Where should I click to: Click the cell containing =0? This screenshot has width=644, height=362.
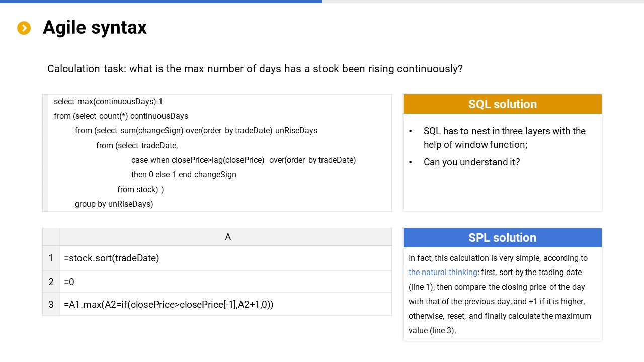69,282
